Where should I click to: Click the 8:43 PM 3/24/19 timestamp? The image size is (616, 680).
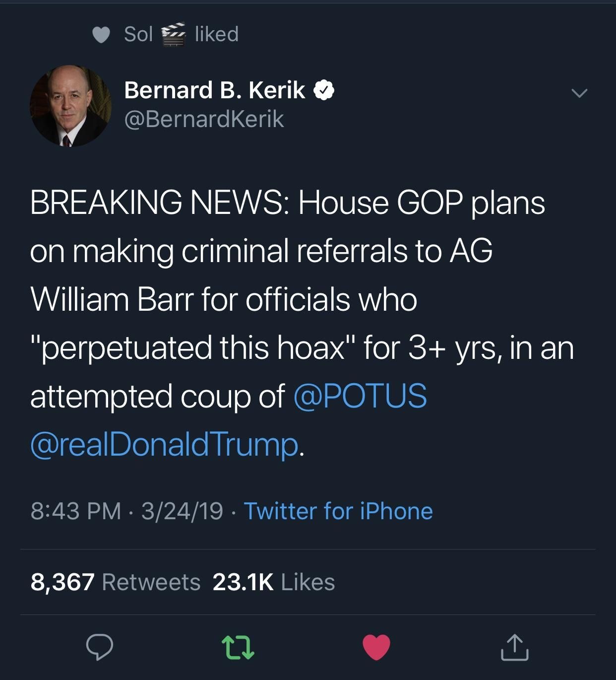coord(126,511)
